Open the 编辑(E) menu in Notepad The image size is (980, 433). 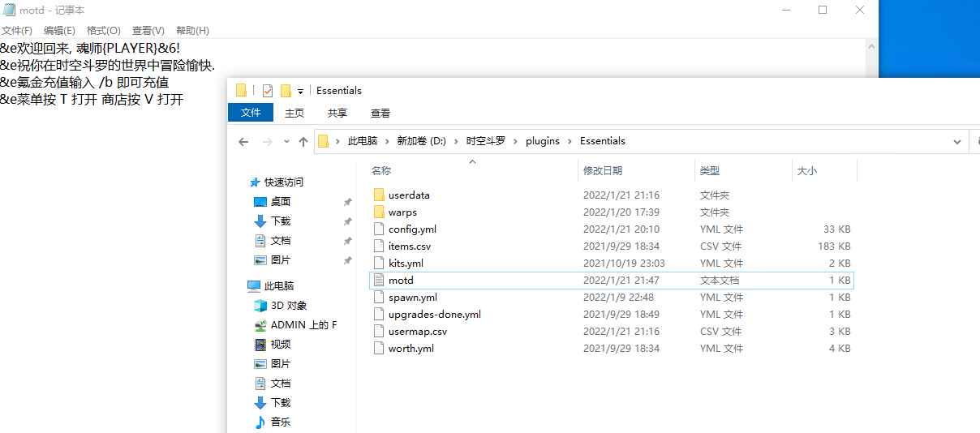click(x=59, y=30)
